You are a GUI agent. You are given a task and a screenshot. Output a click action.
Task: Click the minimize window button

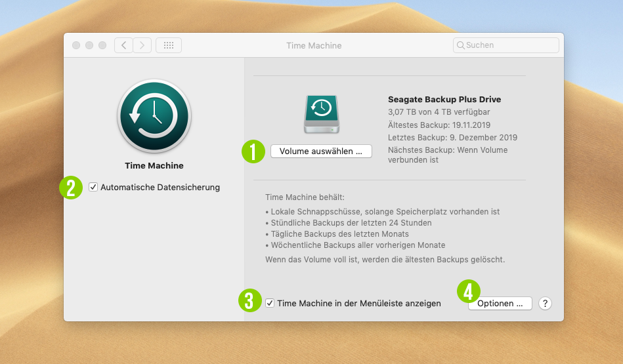(x=89, y=45)
